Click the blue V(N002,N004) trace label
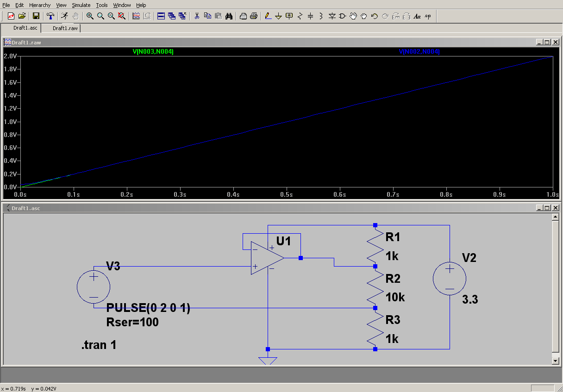Image resolution: width=563 pixels, height=392 pixels. (419, 52)
